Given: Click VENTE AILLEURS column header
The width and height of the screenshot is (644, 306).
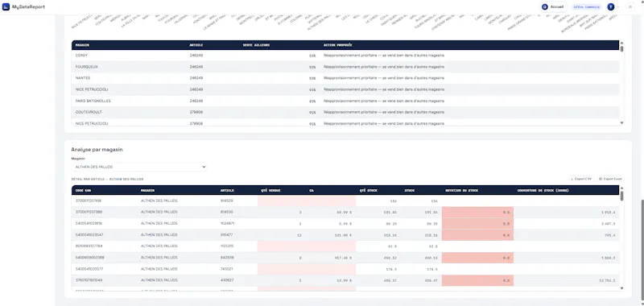Looking at the screenshot, I should [x=256, y=45].
